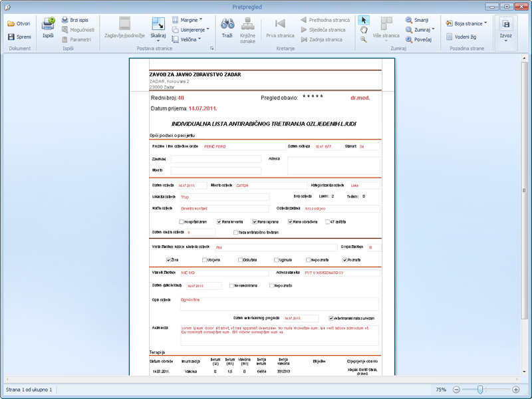This screenshot has height=399, width=532.
Task: Zoom in with the Povećaj button
Action: [419, 39]
